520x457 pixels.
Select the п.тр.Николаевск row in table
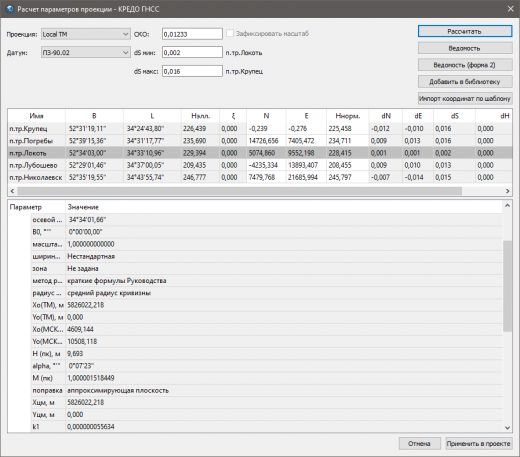click(260, 177)
